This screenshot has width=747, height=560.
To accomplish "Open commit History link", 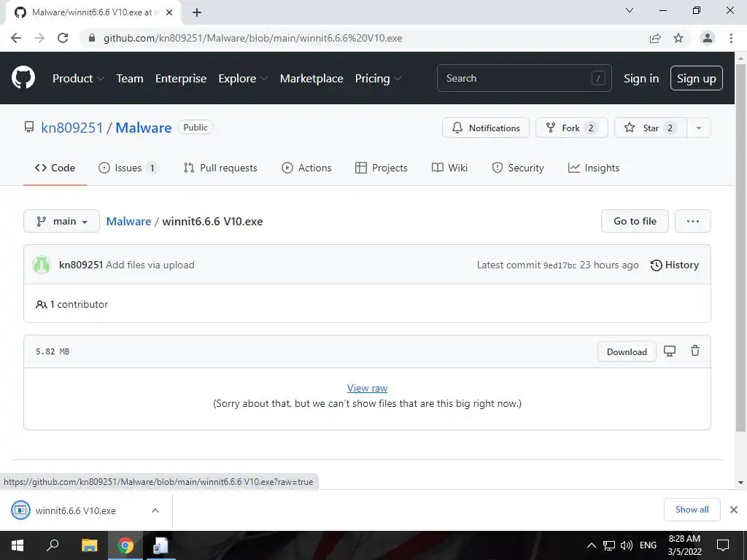I will click(675, 265).
